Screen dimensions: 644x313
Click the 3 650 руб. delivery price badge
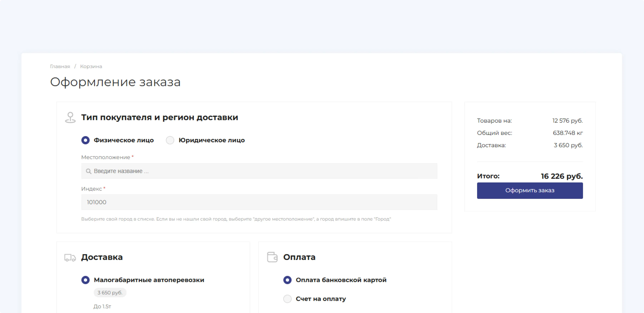[x=110, y=292]
